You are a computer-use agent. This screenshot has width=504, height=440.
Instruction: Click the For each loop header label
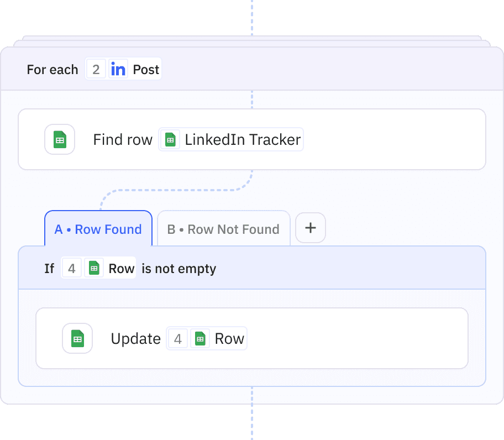[53, 70]
